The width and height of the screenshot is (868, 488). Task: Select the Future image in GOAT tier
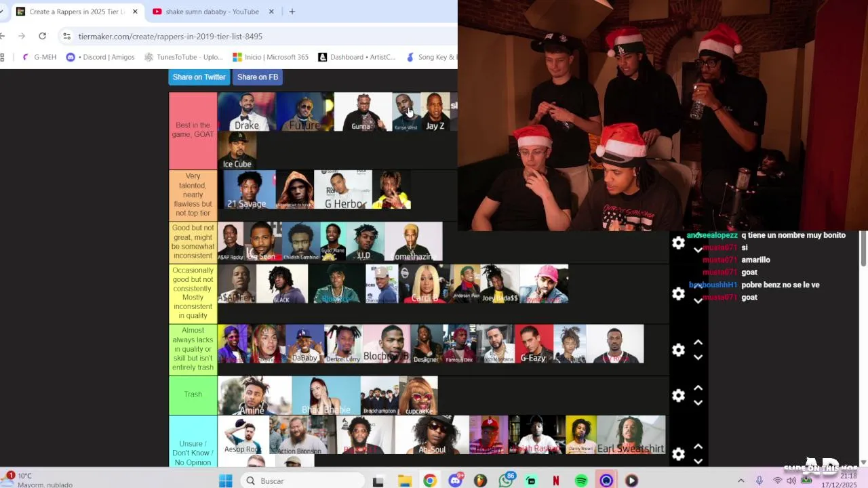coord(305,111)
